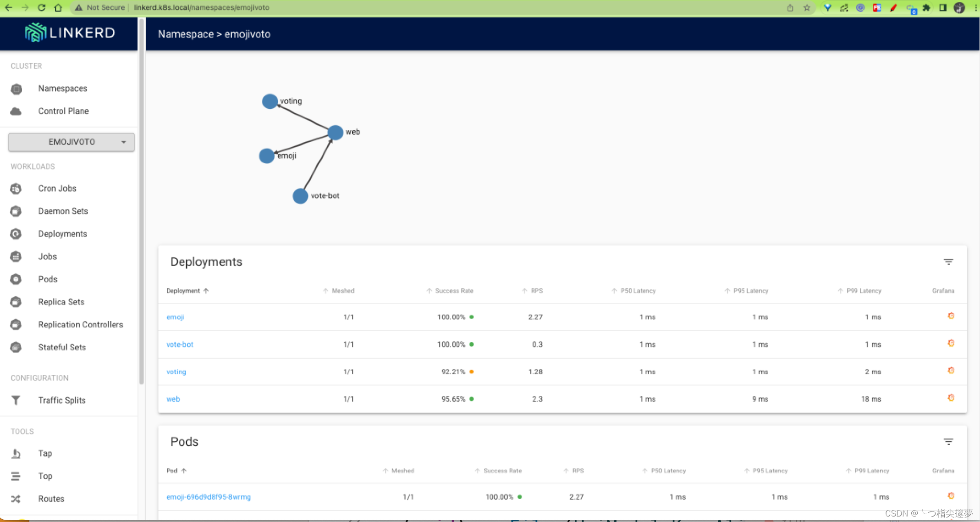Open pod emoji-696d9d8f95-8wrmg link

click(209, 497)
